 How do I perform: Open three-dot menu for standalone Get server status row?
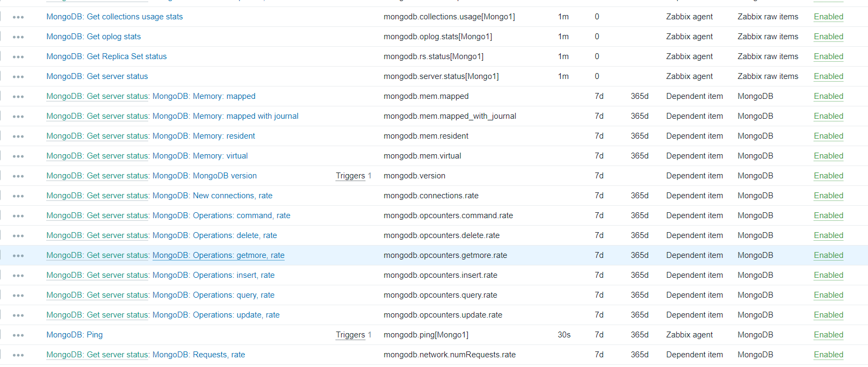[x=18, y=77]
